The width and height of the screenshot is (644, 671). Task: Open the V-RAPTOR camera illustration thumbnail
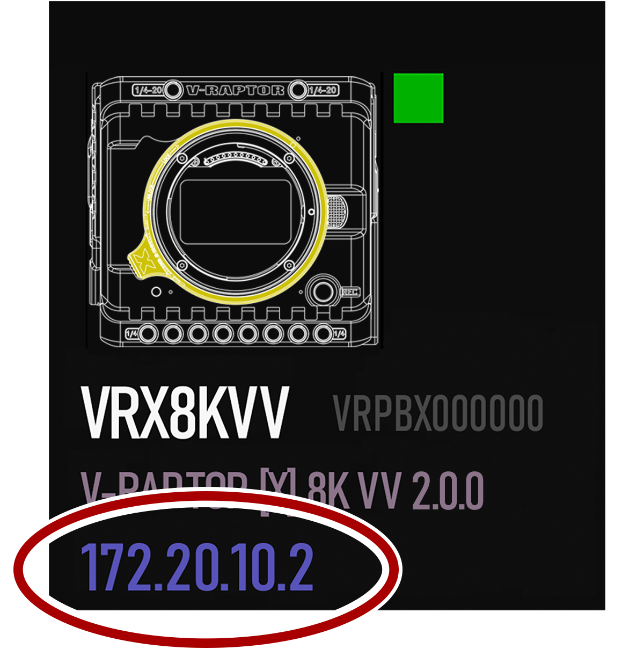(234, 210)
